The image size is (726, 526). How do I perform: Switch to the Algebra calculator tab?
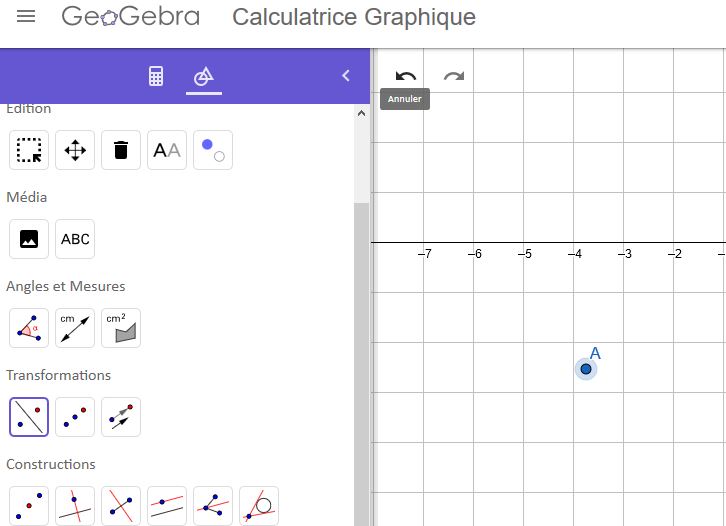(156, 76)
